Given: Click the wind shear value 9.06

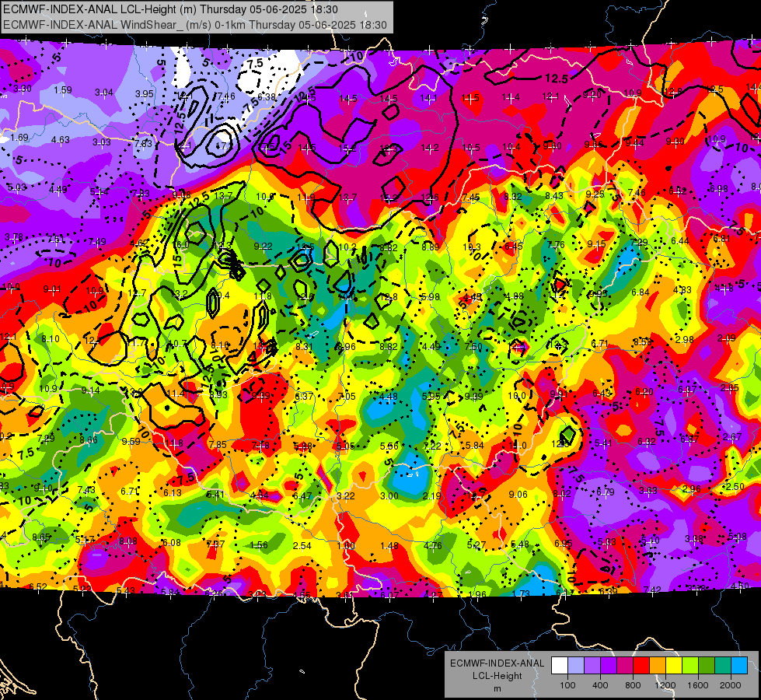Looking at the screenshot, I should (518, 494).
